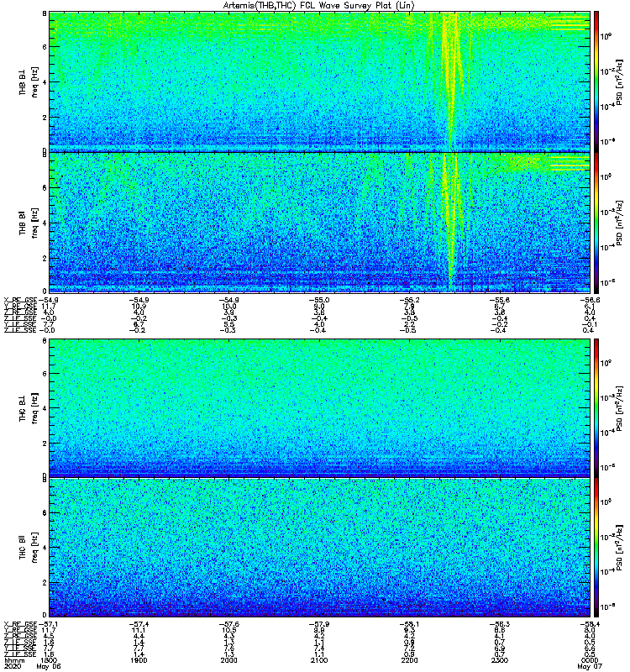Click the 2020 year label
Screen dimensions: 630x672
point(12,666)
